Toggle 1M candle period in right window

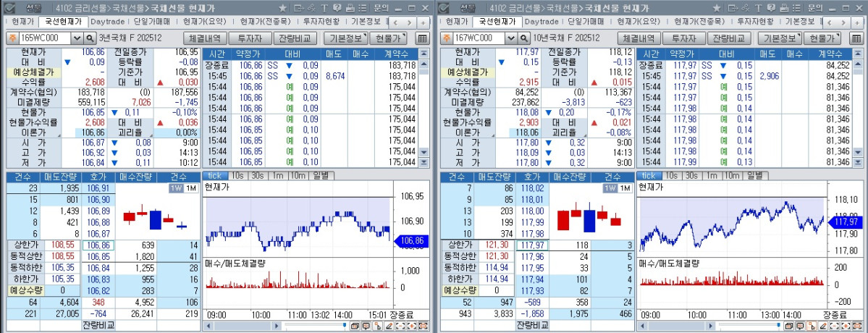pyautogui.click(x=625, y=188)
